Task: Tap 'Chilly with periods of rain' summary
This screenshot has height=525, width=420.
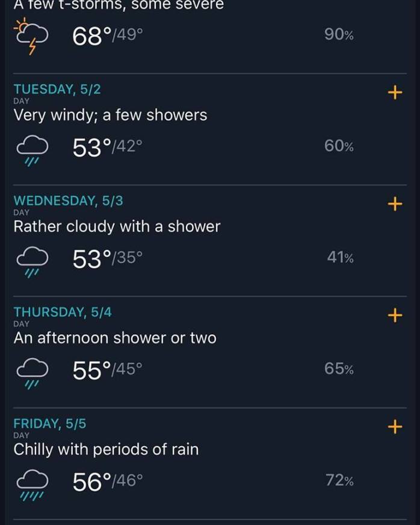Action: click(106, 449)
